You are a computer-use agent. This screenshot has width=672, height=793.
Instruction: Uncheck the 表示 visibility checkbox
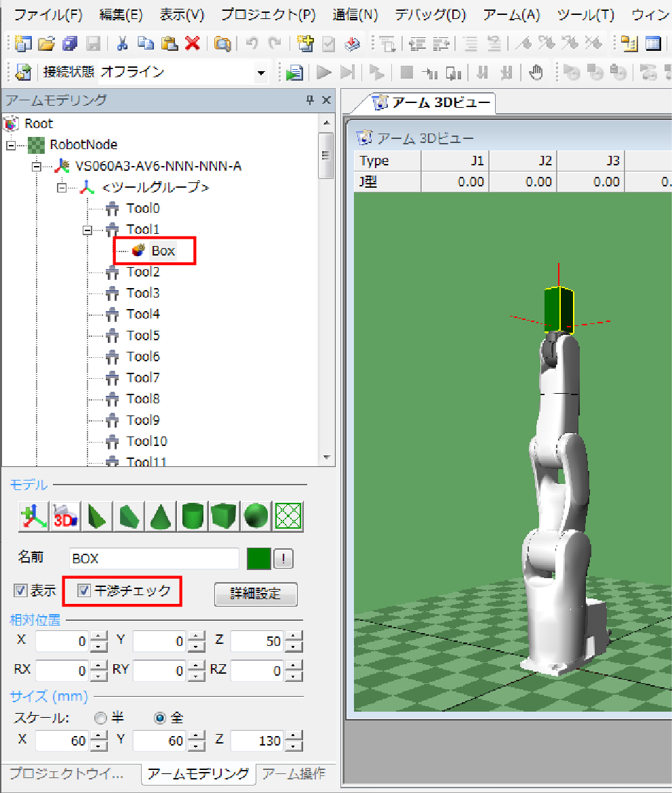tap(20, 590)
